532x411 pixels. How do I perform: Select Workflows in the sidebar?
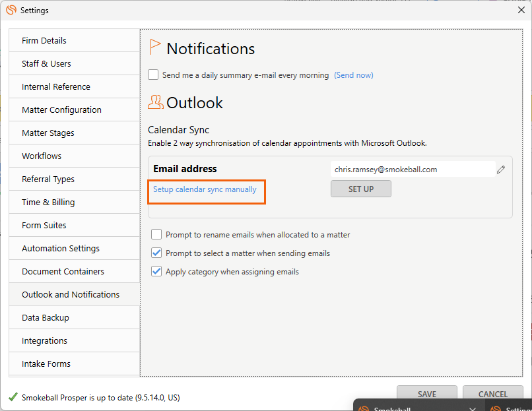(75, 156)
